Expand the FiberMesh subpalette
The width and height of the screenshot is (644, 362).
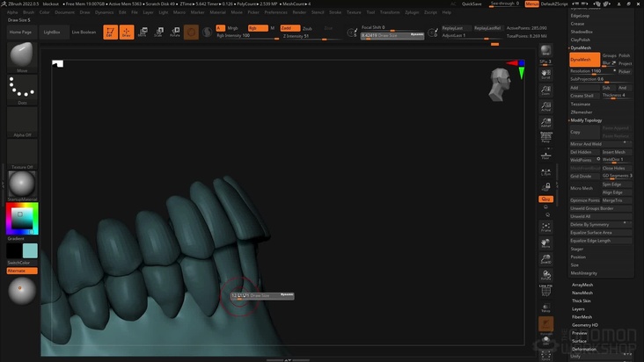(582, 317)
